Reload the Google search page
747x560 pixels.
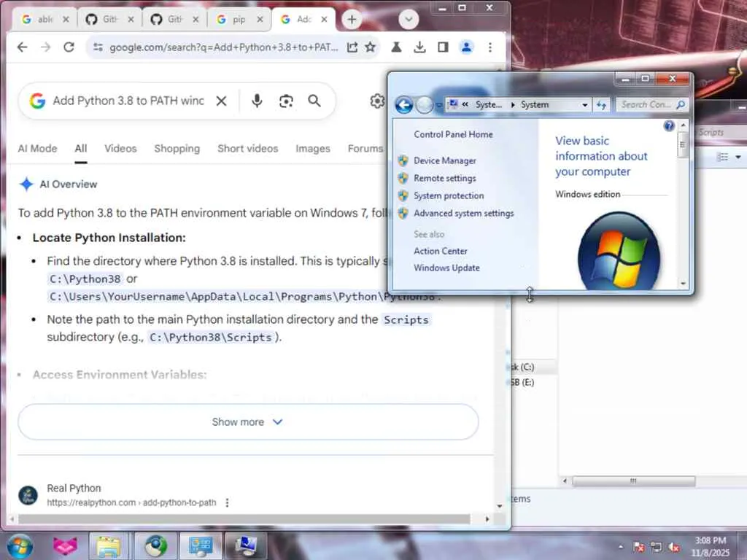(x=69, y=47)
